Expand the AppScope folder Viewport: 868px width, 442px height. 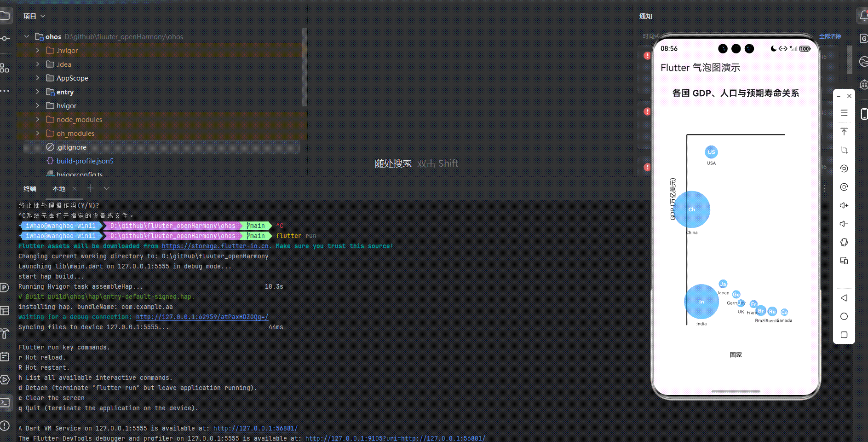38,78
